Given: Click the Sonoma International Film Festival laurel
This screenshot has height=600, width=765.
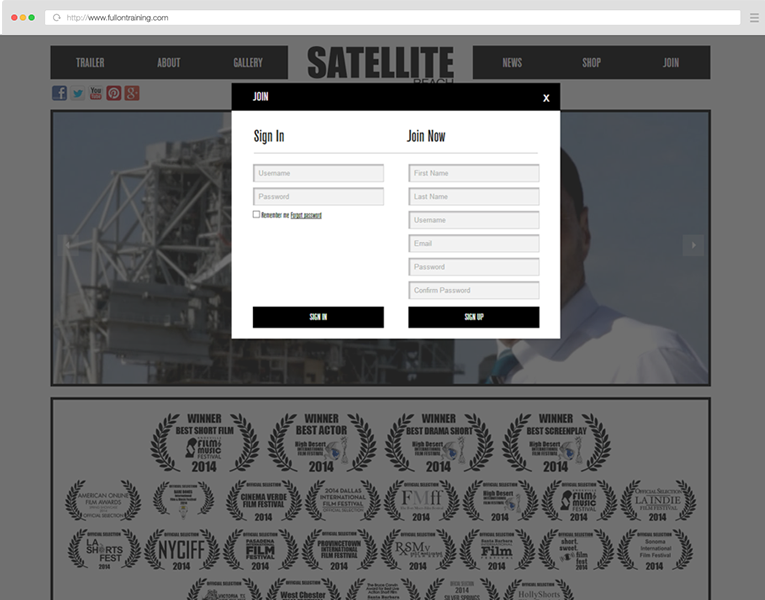Looking at the screenshot, I should coord(655,550).
